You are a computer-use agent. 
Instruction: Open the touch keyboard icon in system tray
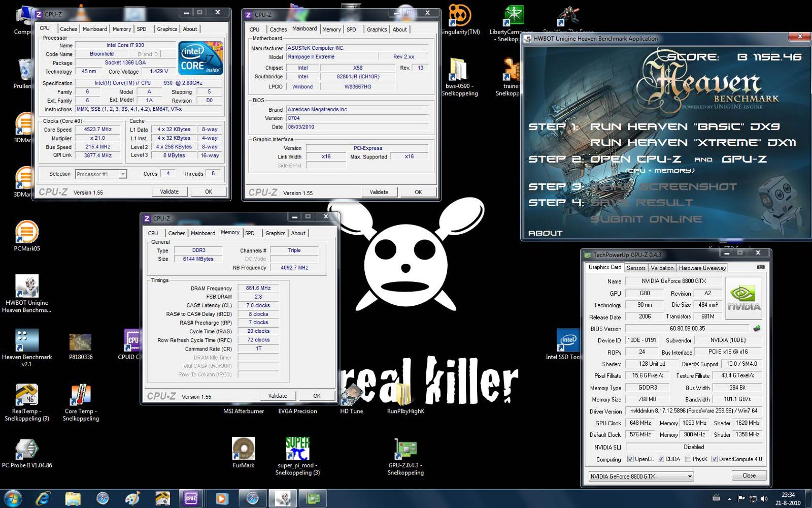pyautogui.click(x=716, y=498)
